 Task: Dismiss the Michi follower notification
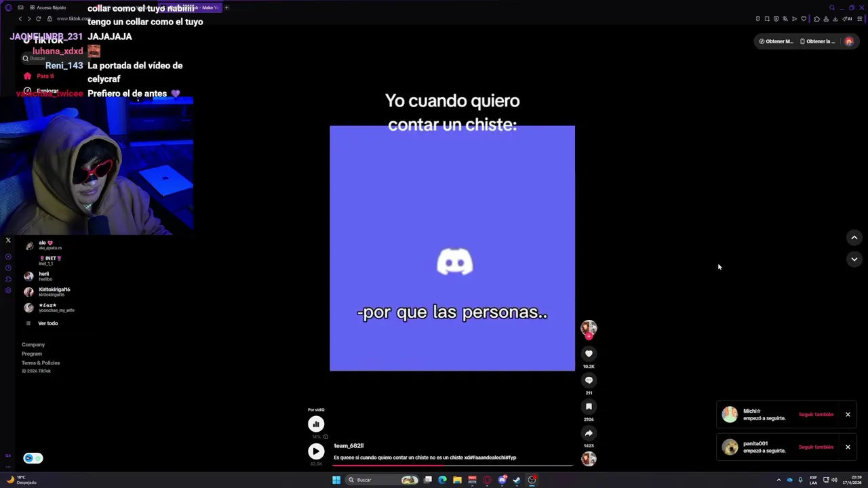coord(848,415)
